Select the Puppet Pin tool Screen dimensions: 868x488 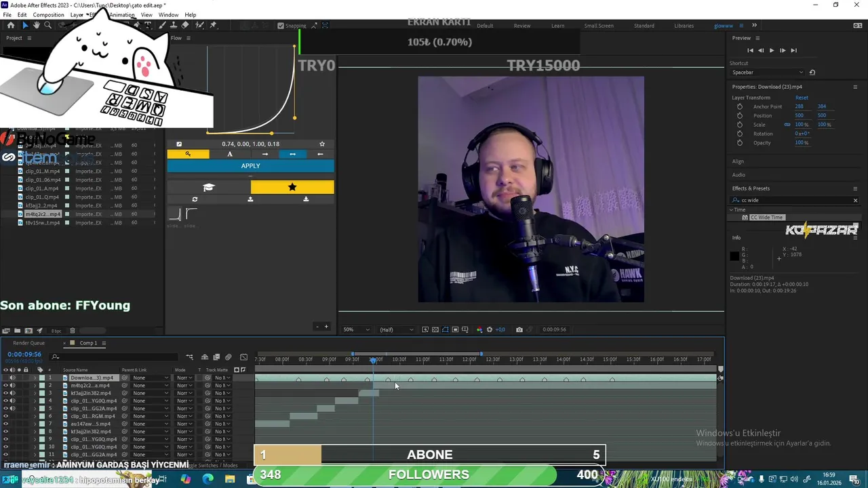tap(213, 25)
